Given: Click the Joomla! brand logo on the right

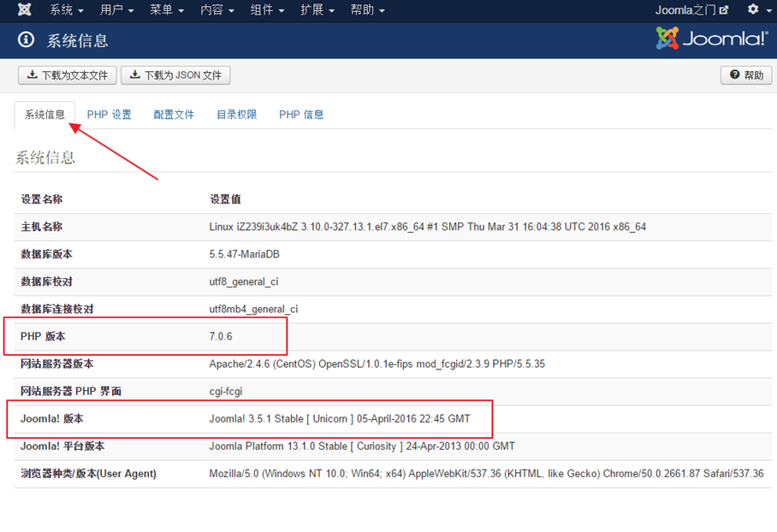Looking at the screenshot, I should tap(710, 38).
